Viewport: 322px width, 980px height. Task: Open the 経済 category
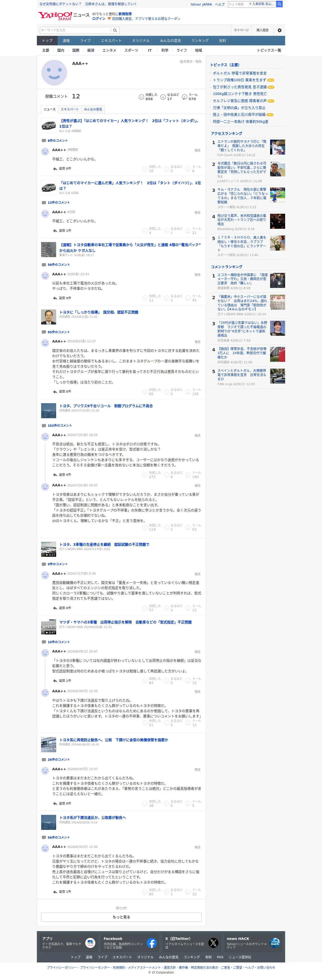tap(91, 50)
